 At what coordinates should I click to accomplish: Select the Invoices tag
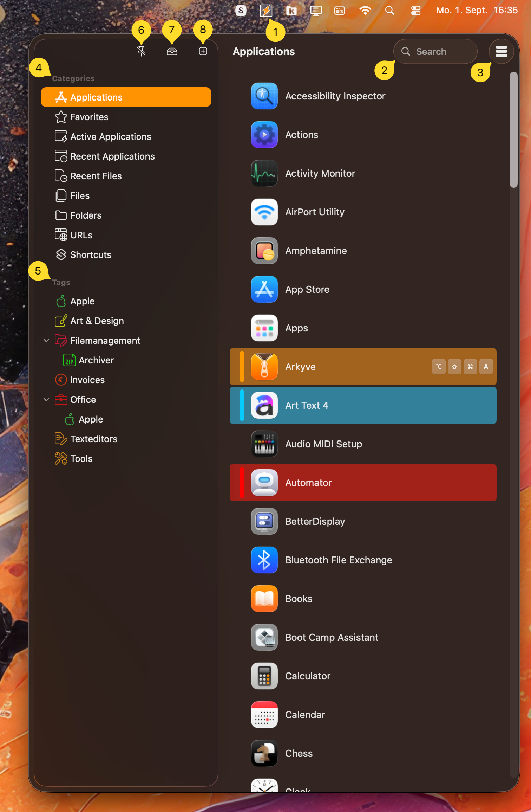coord(126,380)
